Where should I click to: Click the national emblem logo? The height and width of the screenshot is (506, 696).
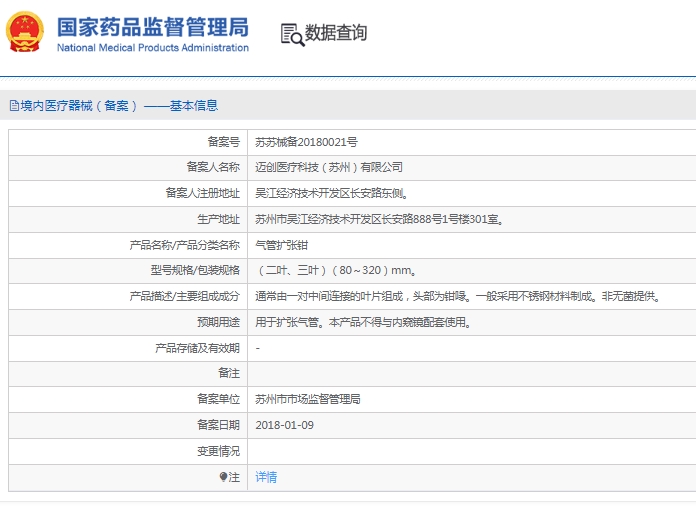coord(25,32)
